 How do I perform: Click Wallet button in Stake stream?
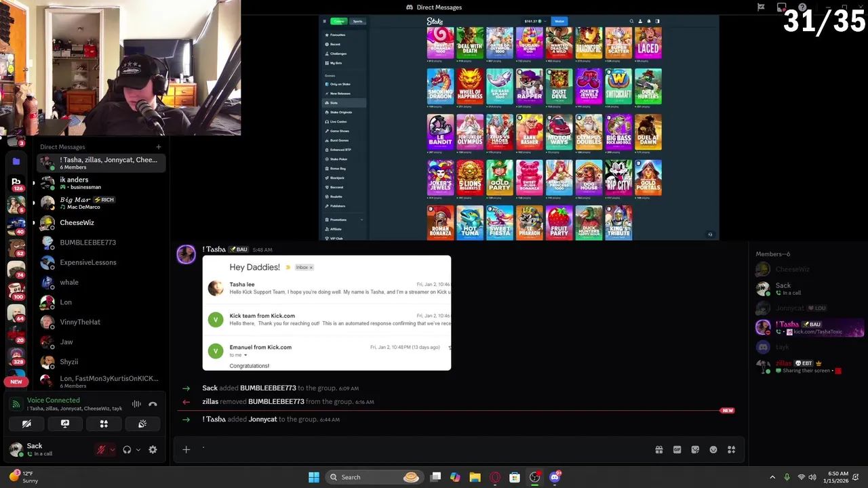coord(559,21)
